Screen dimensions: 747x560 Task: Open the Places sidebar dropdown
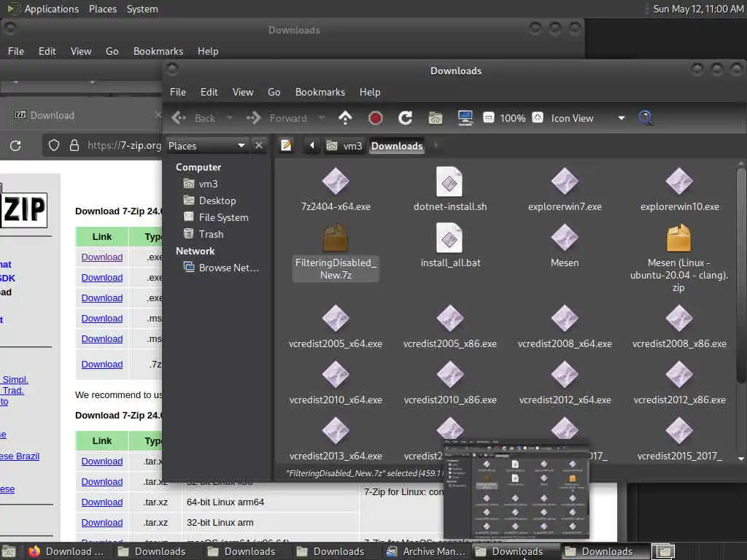(206, 146)
